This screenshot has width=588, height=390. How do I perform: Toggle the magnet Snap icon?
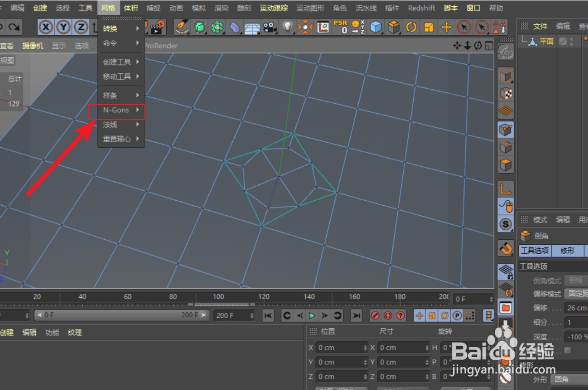point(506,248)
